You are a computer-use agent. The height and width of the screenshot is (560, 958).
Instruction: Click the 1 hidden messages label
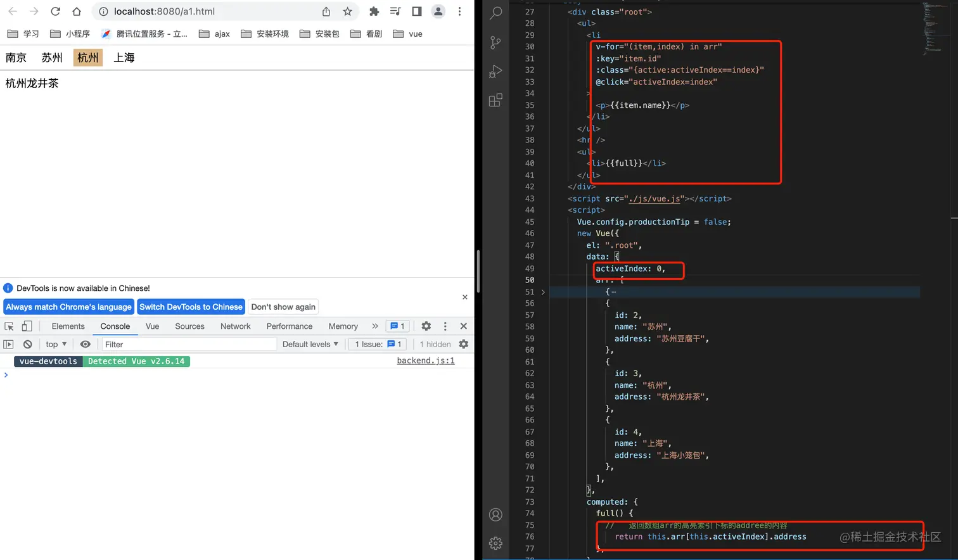(x=435, y=344)
